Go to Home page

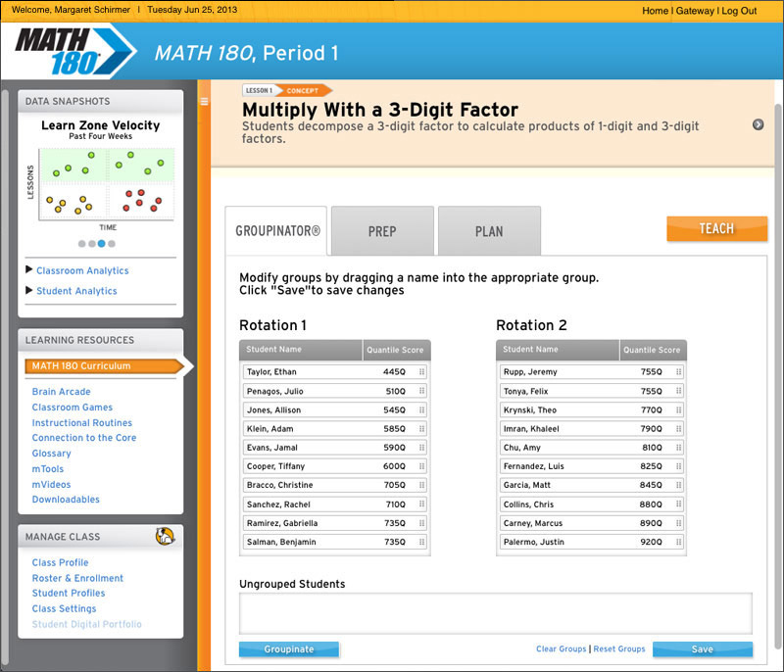pos(655,11)
